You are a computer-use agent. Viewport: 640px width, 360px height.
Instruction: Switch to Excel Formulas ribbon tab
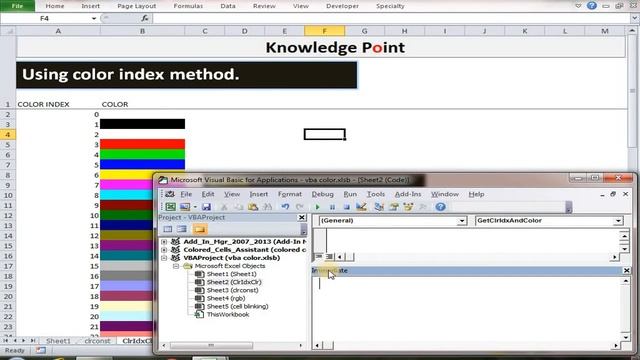tap(188, 6)
